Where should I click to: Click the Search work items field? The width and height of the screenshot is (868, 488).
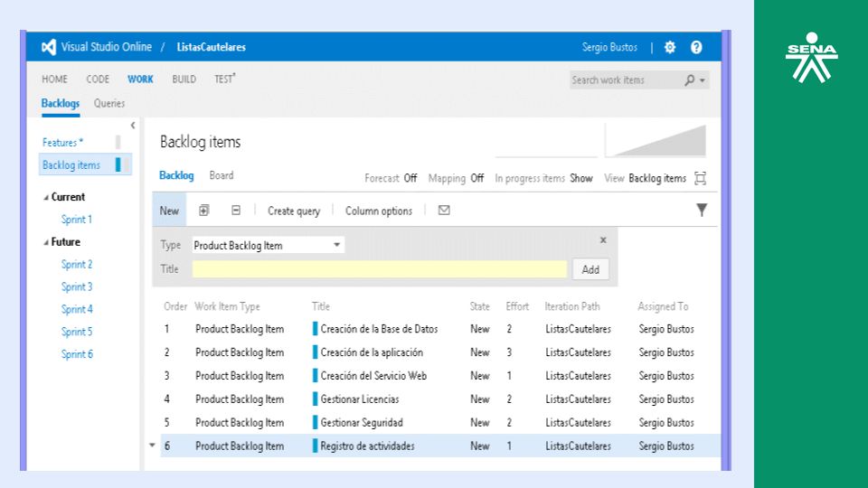[626, 80]
